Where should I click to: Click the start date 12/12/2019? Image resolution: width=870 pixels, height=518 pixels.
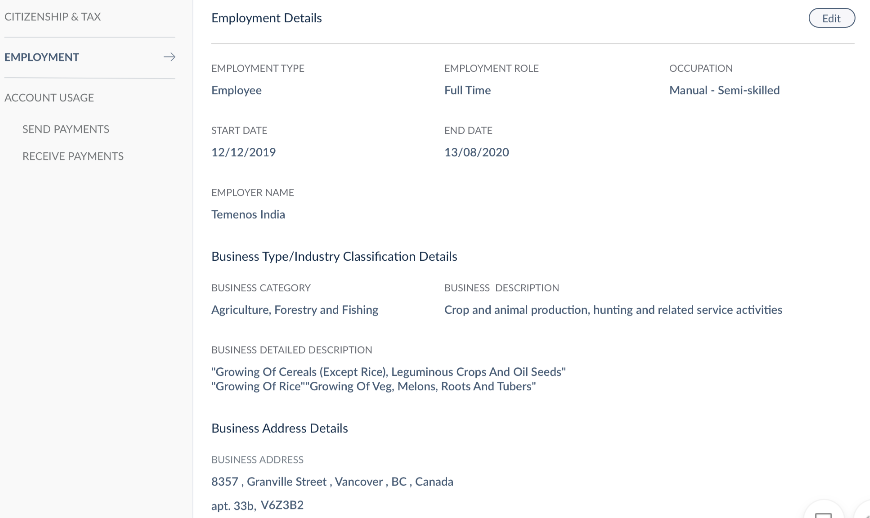pyautogui.click(x=243, y=152)
